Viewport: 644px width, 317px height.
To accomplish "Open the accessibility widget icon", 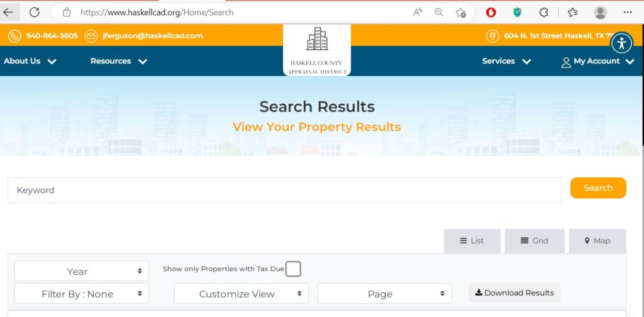I will 621,43.
